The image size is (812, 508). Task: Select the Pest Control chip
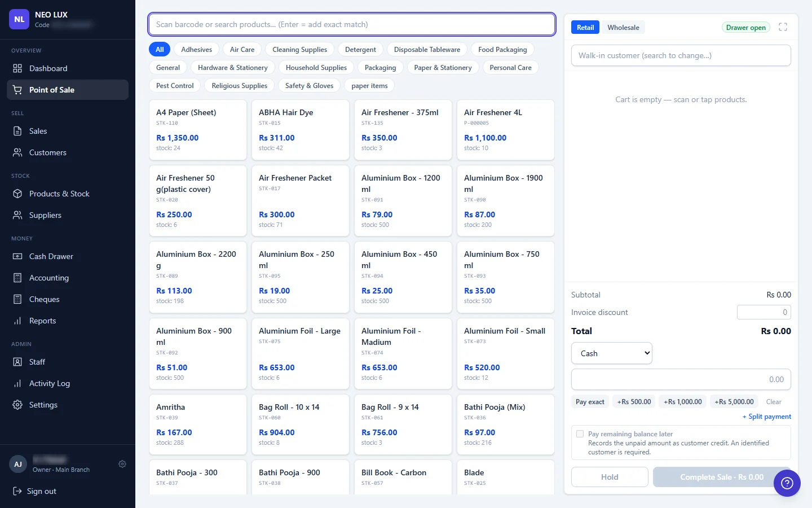click(175, 86)
